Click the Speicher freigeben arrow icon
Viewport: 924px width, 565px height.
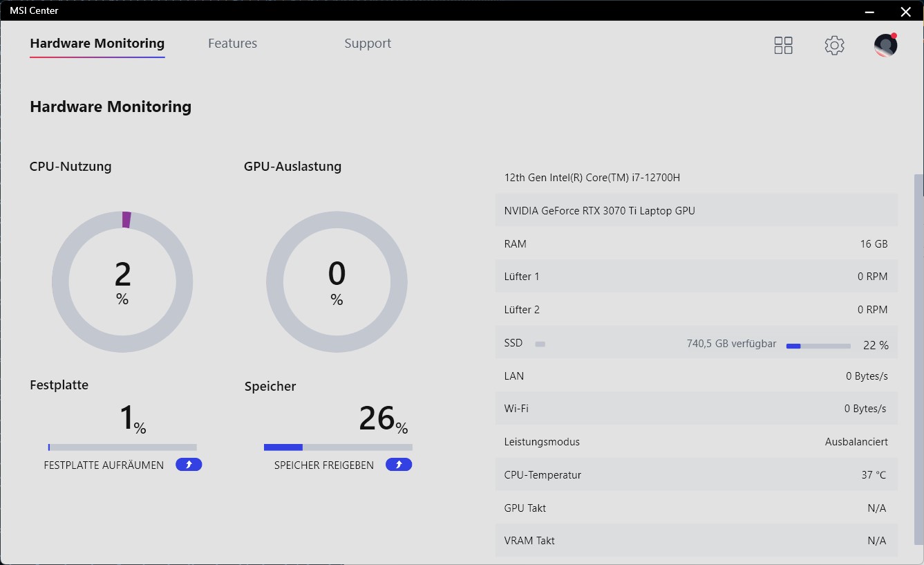399,465
